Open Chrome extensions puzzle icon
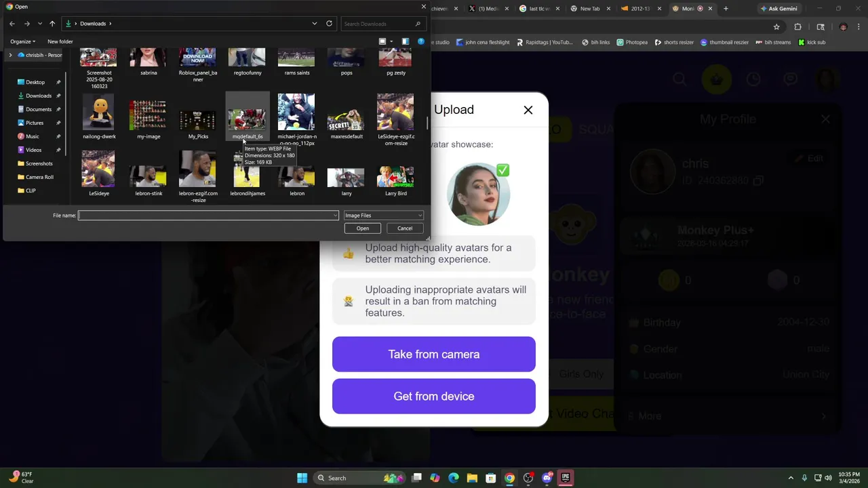This screenshot has width=868, height=488. (798, 27)
